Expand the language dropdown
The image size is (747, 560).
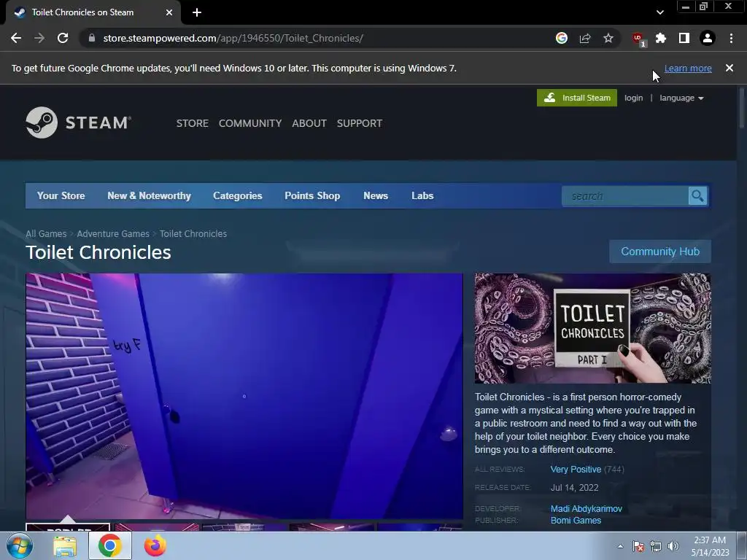tap(681, 98)
